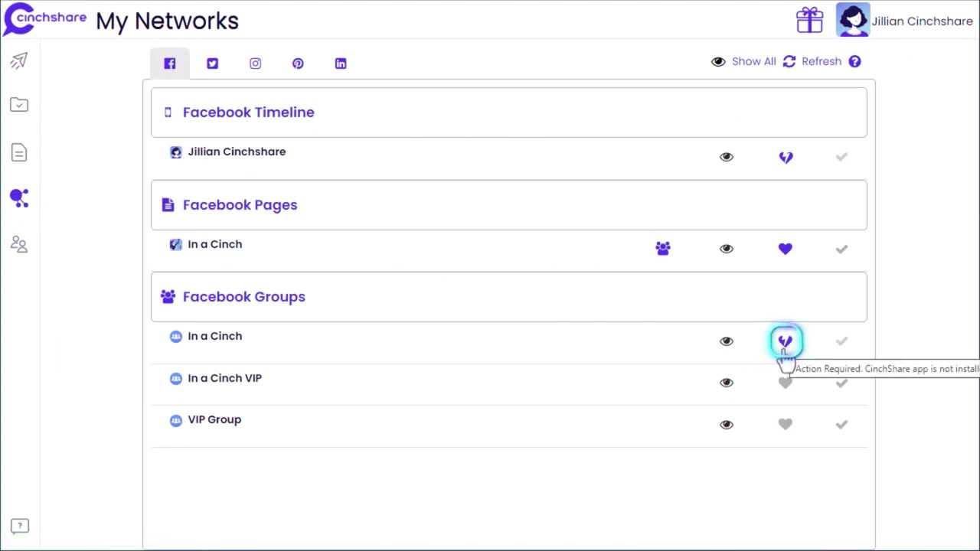Toggle visibility eye for In a Cinch page
This screenshot has width=980, height=551.
click(x=727, y=249)
